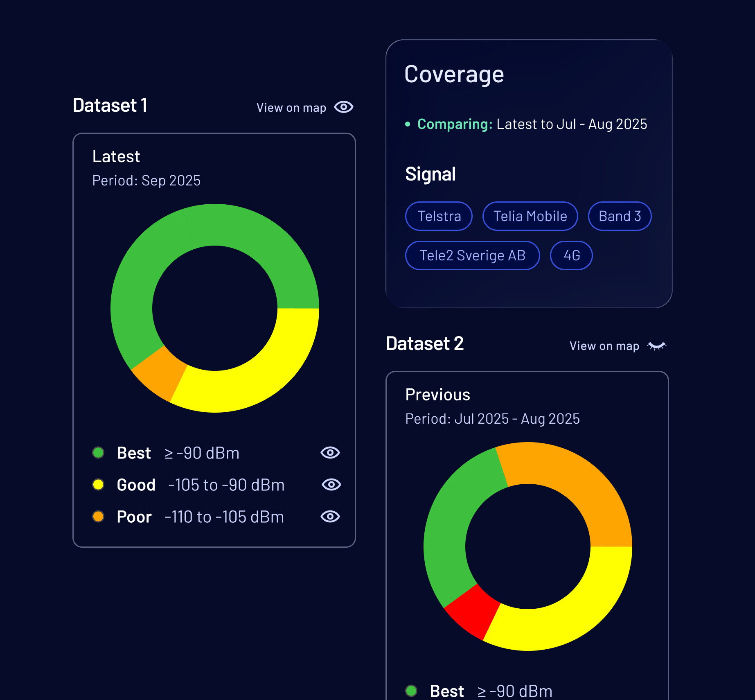755x700 pixels.
Task: Click 'Good' label in Latest card legend
Action: (136, 485)
